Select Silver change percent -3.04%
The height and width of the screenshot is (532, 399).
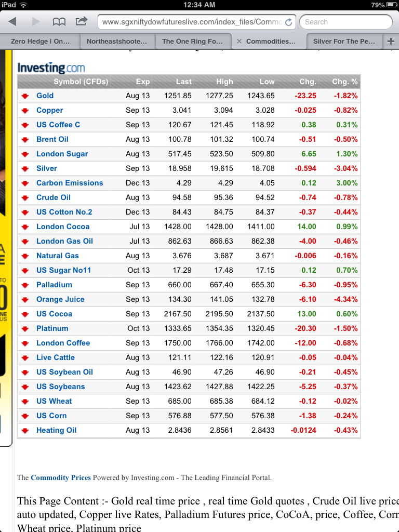point(345,169)
